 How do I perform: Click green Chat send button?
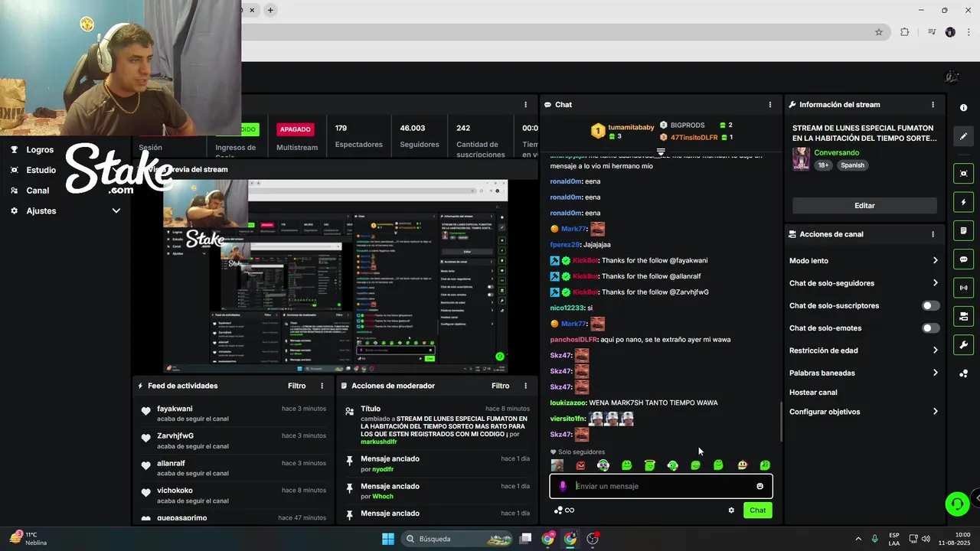click(757, 510)
